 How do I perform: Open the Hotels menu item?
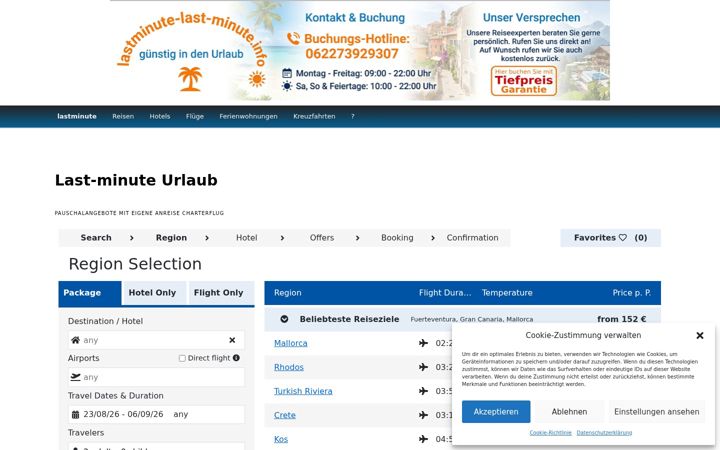160,117
